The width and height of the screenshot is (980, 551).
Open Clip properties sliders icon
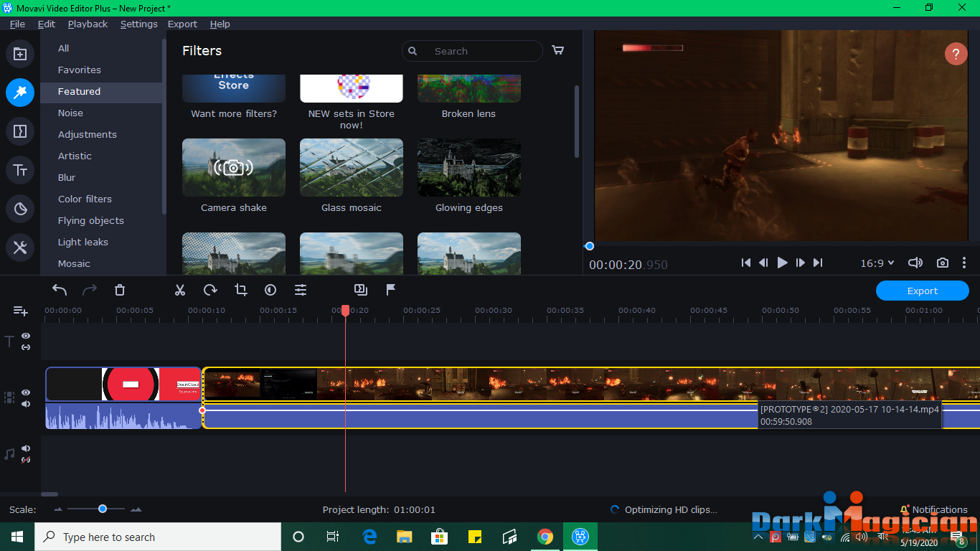tap(301, 290)
